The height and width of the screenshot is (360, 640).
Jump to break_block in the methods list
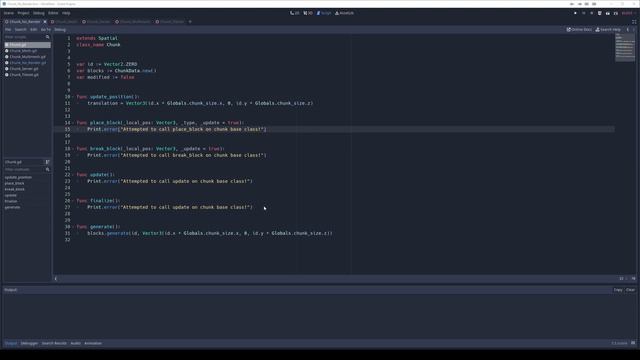point(15,189)
